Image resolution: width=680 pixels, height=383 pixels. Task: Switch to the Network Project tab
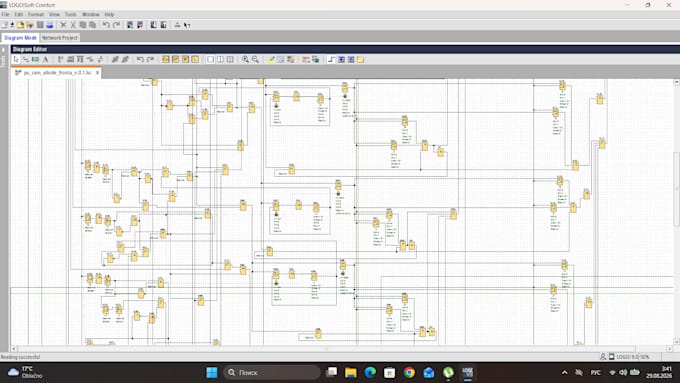click(60, 38)
